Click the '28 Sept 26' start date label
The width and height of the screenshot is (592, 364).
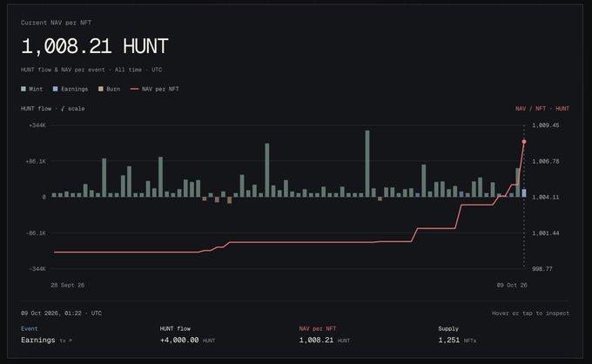coord(68,285)
